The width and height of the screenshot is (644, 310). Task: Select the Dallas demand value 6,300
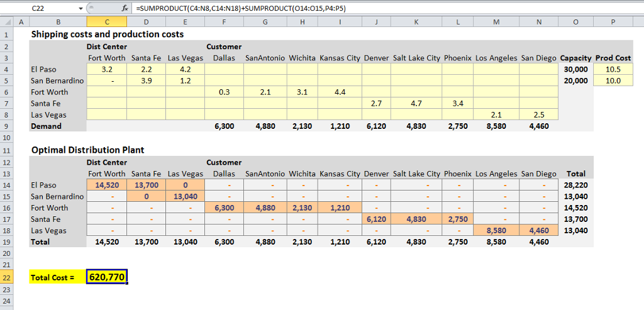tap(225, 126)
